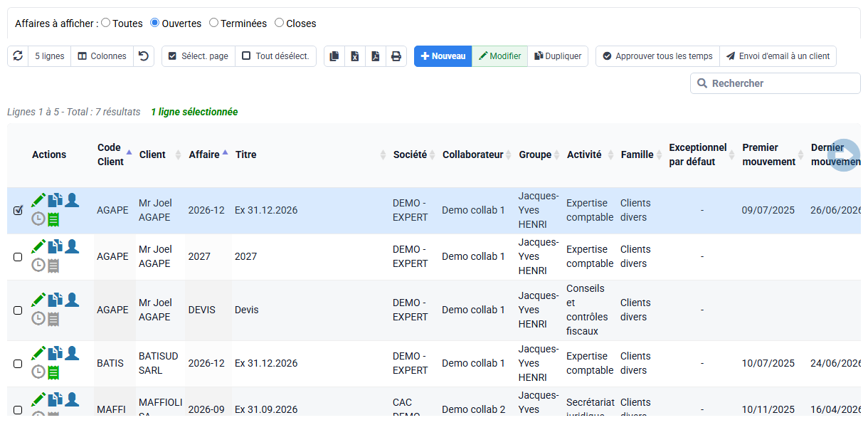Sort by the Client column header
This screenshot has width=868, height=430.
pyautogui.click(x=160, y=154)
